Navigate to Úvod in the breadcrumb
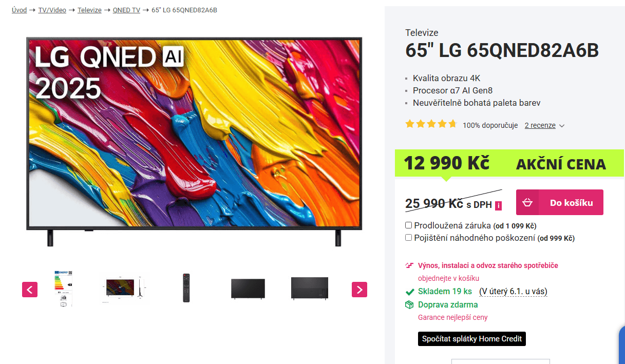This screenshot has width=625, height=364. coord(18,10)
